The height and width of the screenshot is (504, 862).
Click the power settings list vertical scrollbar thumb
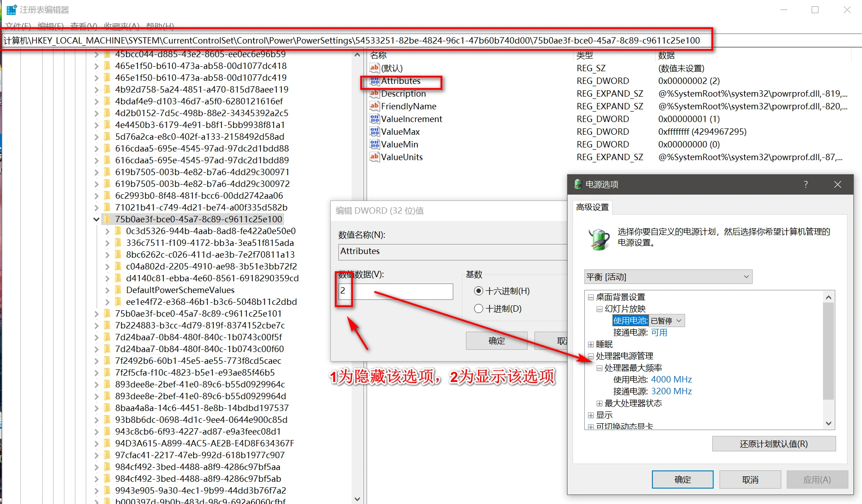(x=828, y=351)
